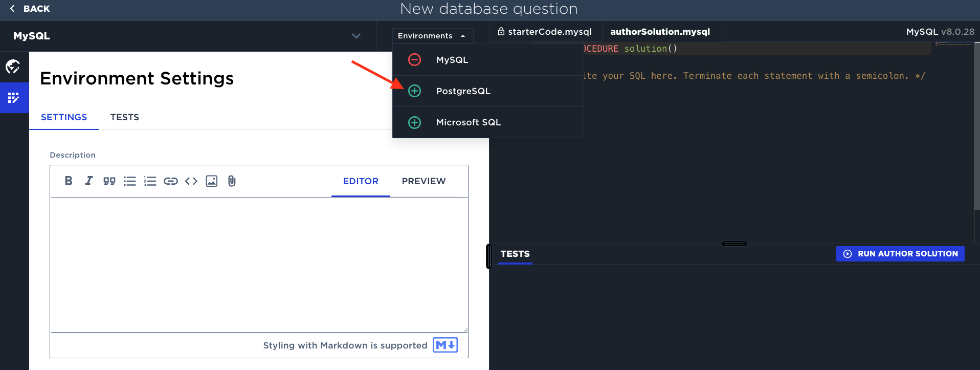Switch to the SETTINGS tab

[x=64, y=117]
